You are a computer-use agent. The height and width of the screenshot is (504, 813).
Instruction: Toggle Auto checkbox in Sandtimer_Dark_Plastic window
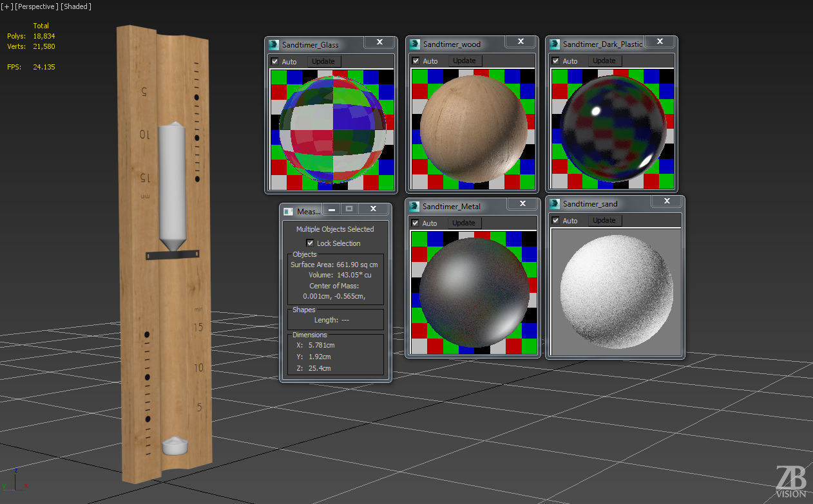(x=556, y=61)
